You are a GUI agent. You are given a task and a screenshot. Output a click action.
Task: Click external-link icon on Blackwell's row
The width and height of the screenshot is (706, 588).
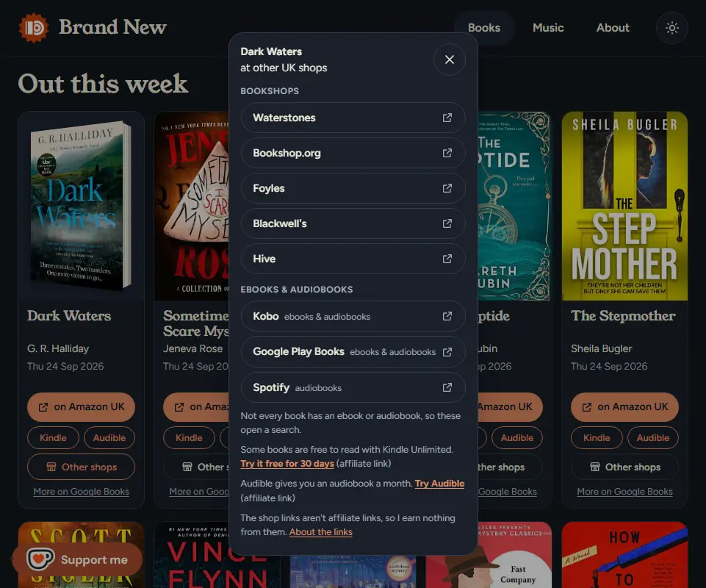[447, 223]
